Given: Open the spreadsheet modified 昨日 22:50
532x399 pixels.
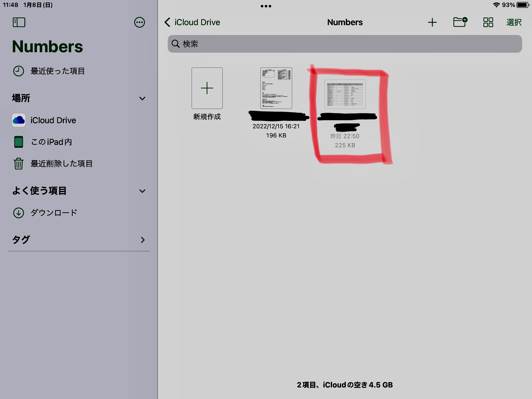Looking at the screenshot, I should pyautogui.click(x=345, y=94).
